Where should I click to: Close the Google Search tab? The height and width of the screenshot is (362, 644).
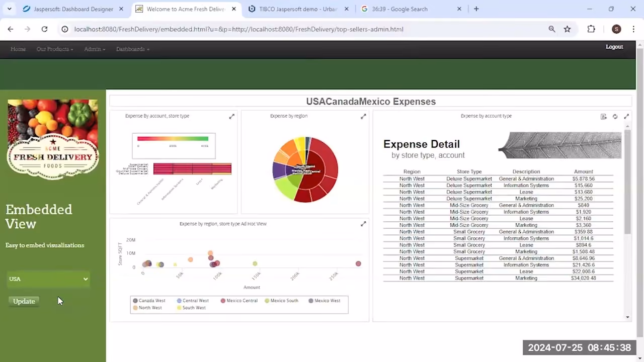pos(459,9)
